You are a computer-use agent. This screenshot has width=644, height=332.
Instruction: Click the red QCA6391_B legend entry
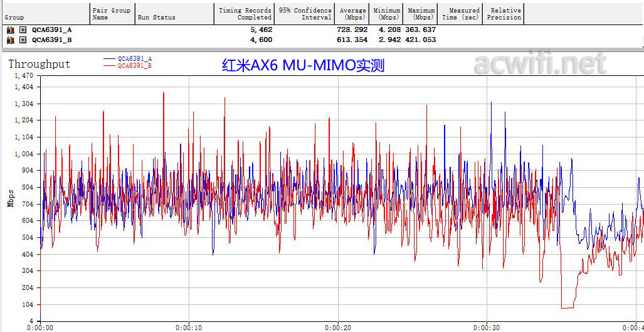click(x=128, y=65)
